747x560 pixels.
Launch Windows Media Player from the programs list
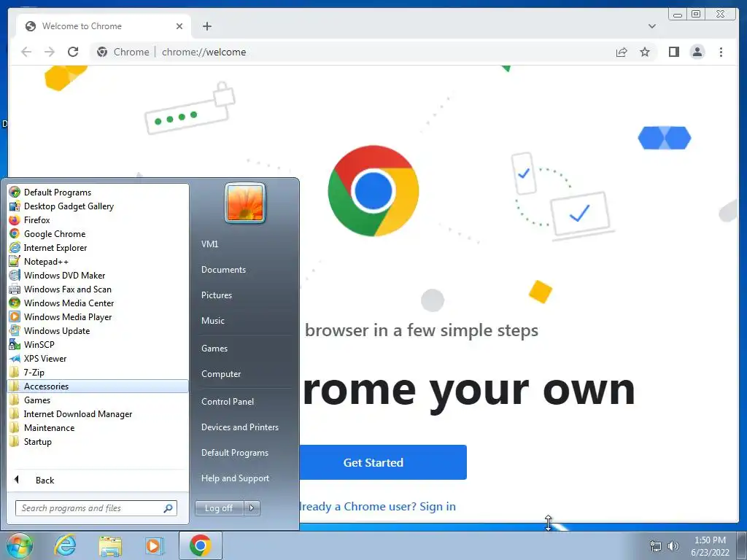[98, 316]
